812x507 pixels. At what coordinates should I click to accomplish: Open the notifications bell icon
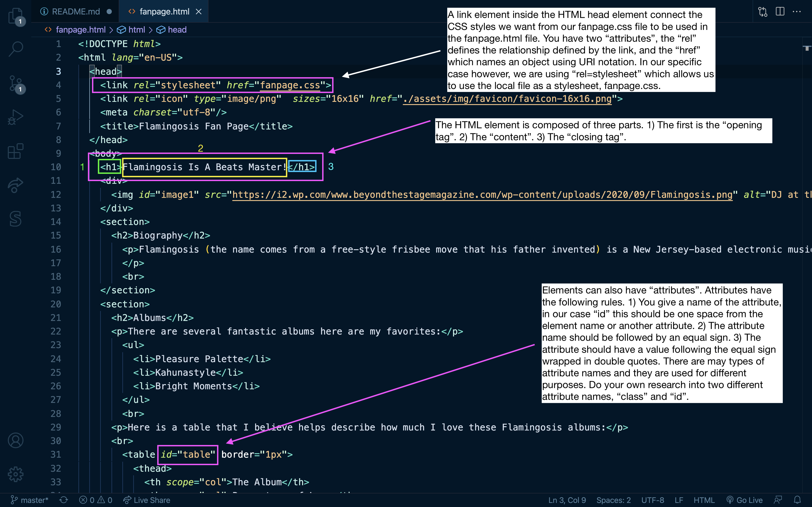coord(797,500)
